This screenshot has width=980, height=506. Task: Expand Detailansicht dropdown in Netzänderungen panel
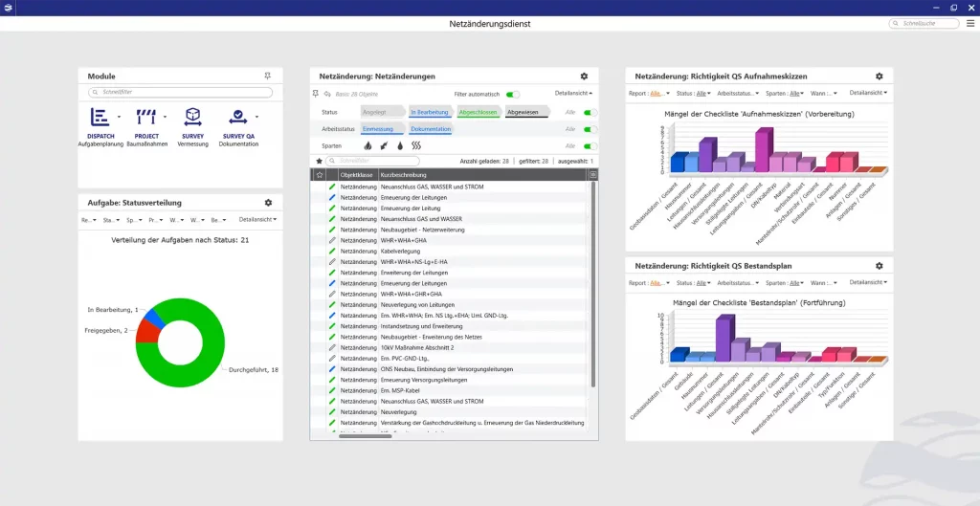[x=573, y=94]
